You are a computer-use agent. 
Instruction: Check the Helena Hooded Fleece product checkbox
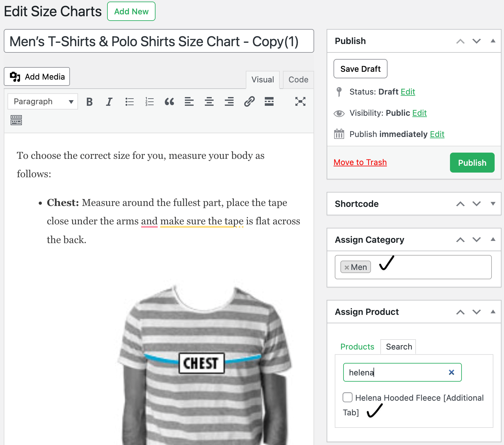tap(347, 397)
